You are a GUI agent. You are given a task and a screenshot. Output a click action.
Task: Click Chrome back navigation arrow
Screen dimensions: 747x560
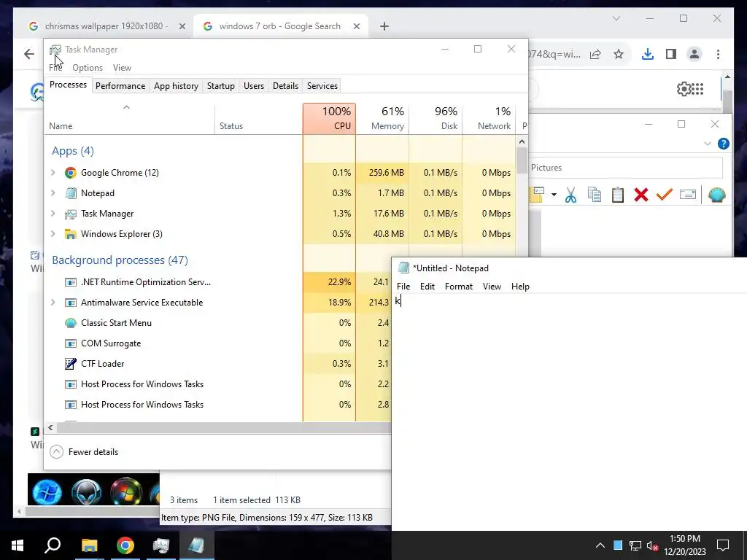click(x=29, y=54)
